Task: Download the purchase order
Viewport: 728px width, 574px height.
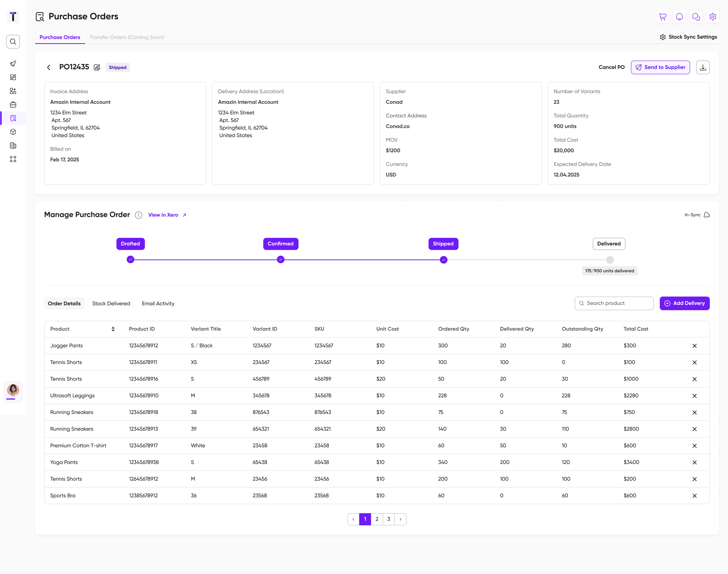Action: coord(703,67)
